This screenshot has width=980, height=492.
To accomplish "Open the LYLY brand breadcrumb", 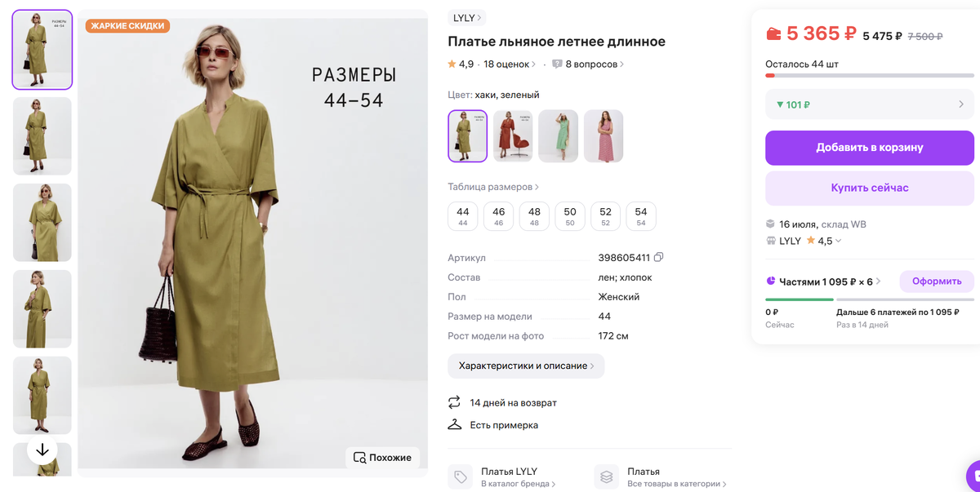I will point(468,17).
